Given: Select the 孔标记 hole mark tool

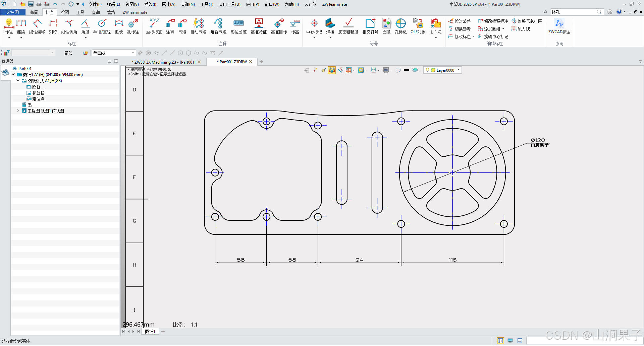Looking at the screenshot, I should pyautogui.click(x=400, y=26).
